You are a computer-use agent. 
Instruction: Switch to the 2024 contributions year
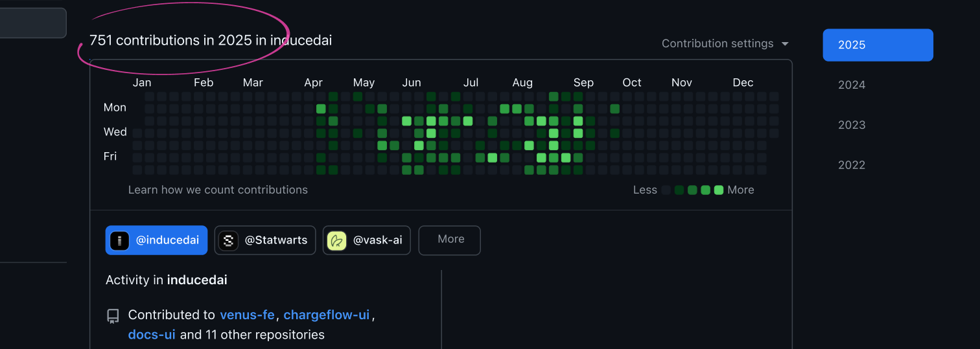coord(852,85)
